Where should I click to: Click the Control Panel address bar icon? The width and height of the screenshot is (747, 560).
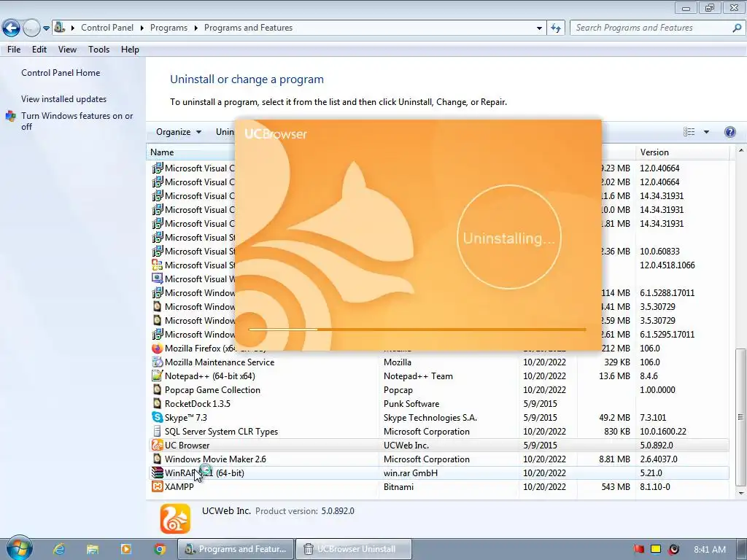click(60, 27)
